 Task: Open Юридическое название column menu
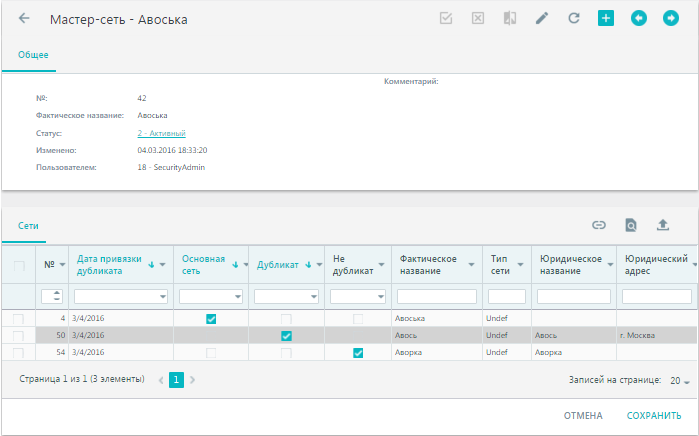coord(610,265)
